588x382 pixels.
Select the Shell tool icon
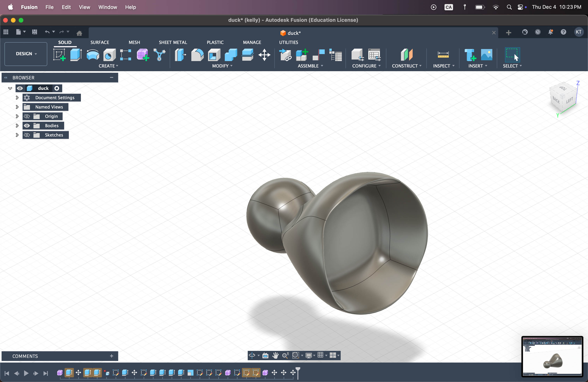[x=214, y=55]
